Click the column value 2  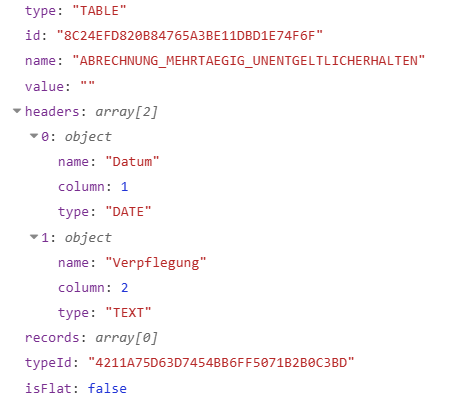coord(124,288)
